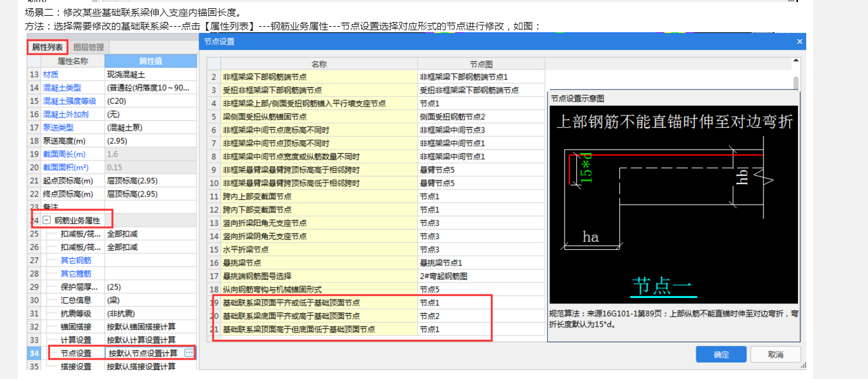Click the 节点图 column header
The image size is (868, 379).
(x=481, y=63)
